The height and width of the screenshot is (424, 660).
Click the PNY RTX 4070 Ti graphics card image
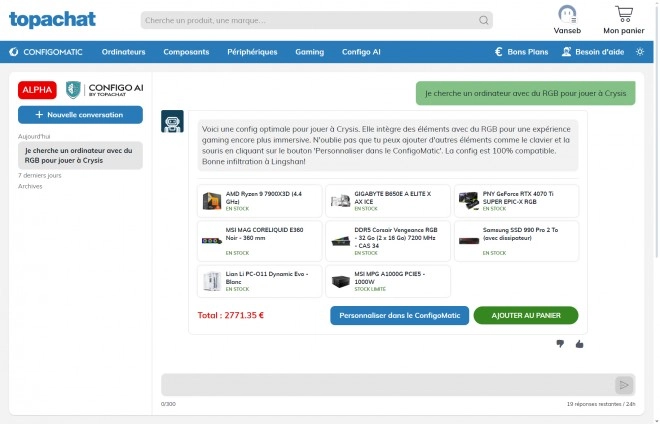point(468,201)
